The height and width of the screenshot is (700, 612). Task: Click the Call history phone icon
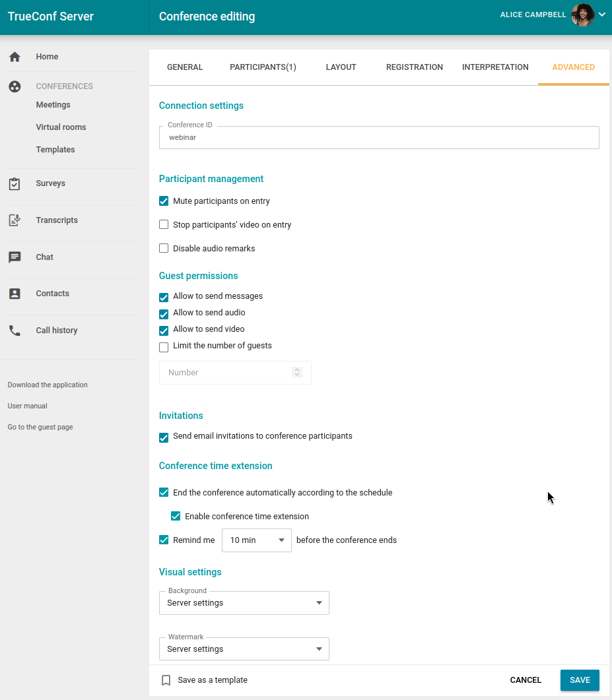tap(15, 331)
